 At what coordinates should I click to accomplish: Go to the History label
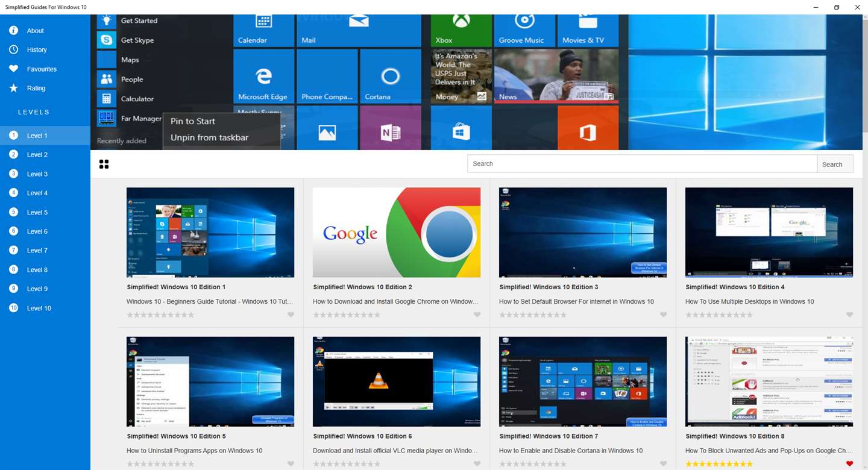37,50
